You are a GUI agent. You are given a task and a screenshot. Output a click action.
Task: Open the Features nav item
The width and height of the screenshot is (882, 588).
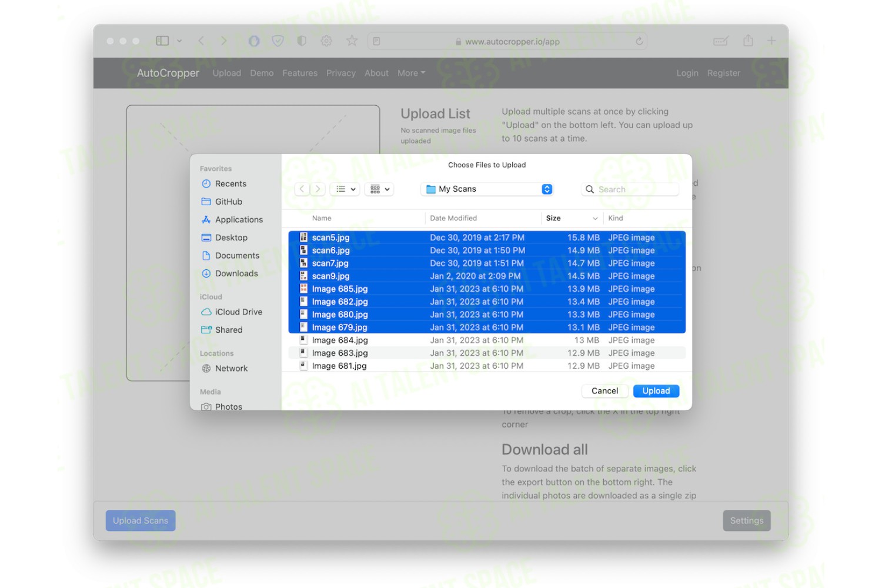click(300, 73)
